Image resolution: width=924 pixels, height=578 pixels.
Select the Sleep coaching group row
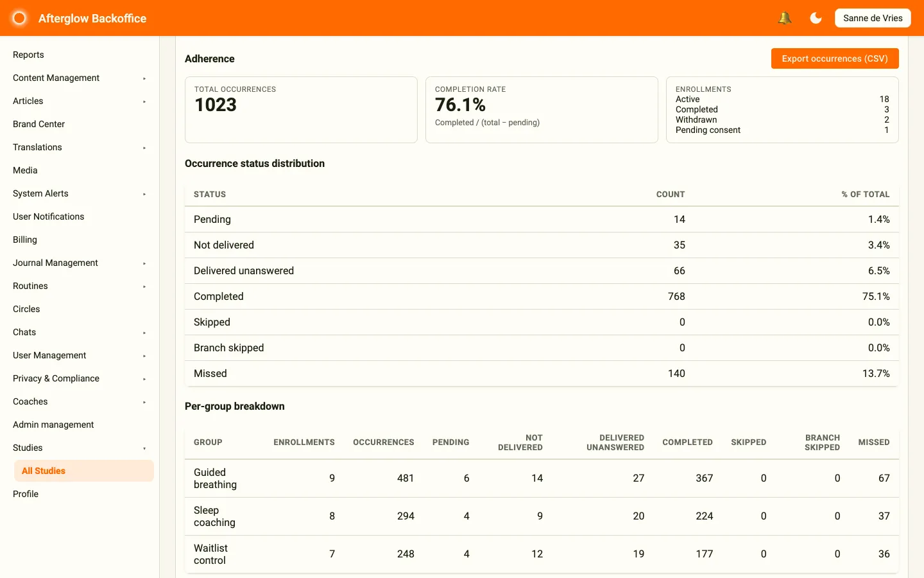click(542, 516)
